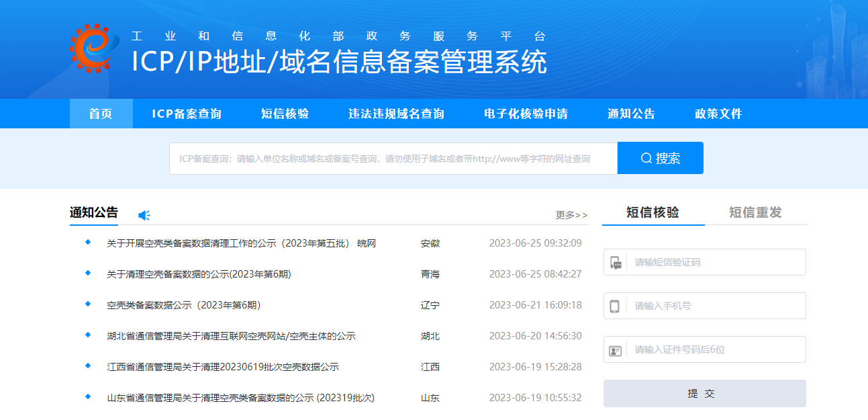Viewport: 868px width, 420px height.
Task: Click the mobile phone icon
Action: pyautogui.click(x=615, y=306)
